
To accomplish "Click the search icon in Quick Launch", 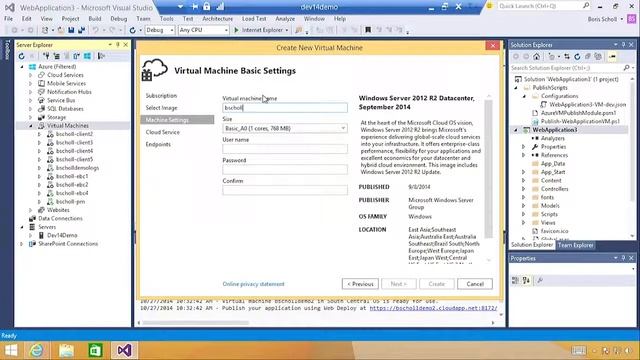I will click(x=586, y=6).
